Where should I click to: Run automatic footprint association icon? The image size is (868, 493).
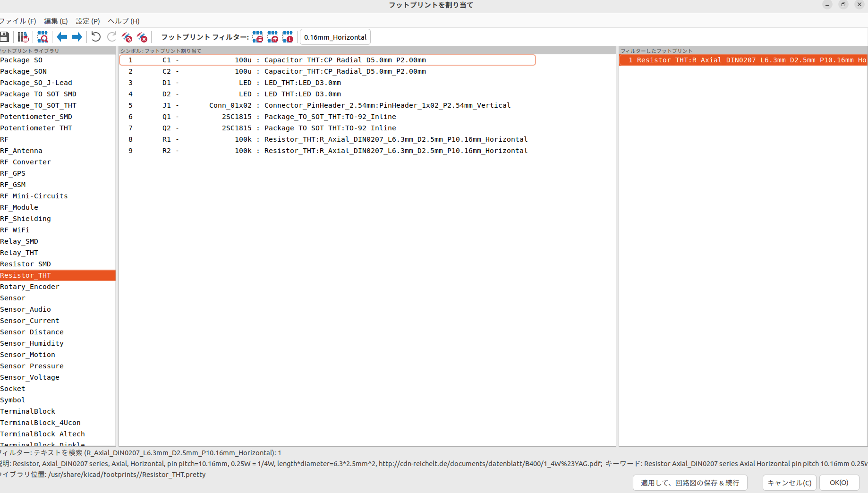pos(127,37)
